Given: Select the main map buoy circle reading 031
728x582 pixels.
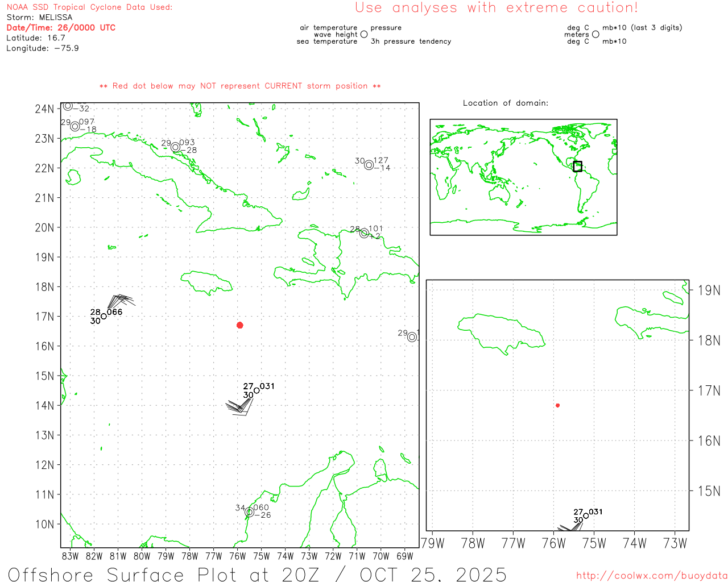Looking at the screenshot, I should tap(257, 390).
